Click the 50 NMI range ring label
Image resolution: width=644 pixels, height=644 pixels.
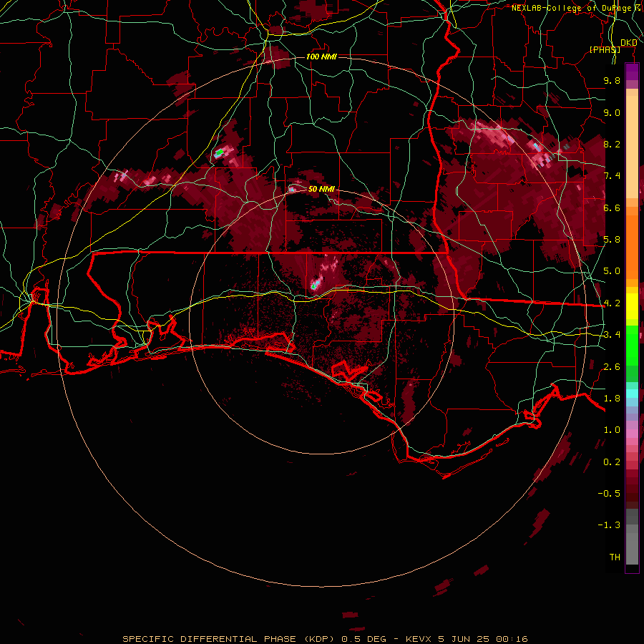click(x=321, y=189)
